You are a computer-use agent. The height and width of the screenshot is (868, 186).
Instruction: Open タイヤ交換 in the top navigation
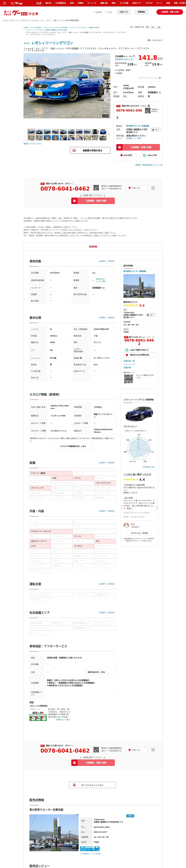[124, 3]
